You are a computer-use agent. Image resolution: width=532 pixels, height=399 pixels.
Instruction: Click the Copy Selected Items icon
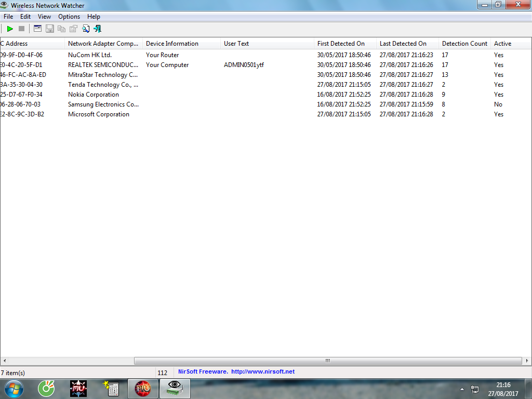pos(62,29)
